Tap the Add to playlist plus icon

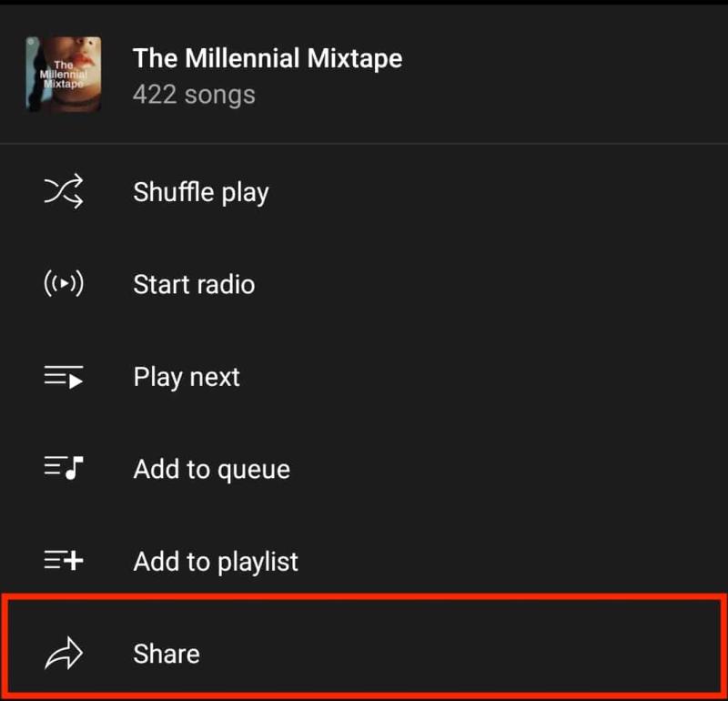coord(64,560)
